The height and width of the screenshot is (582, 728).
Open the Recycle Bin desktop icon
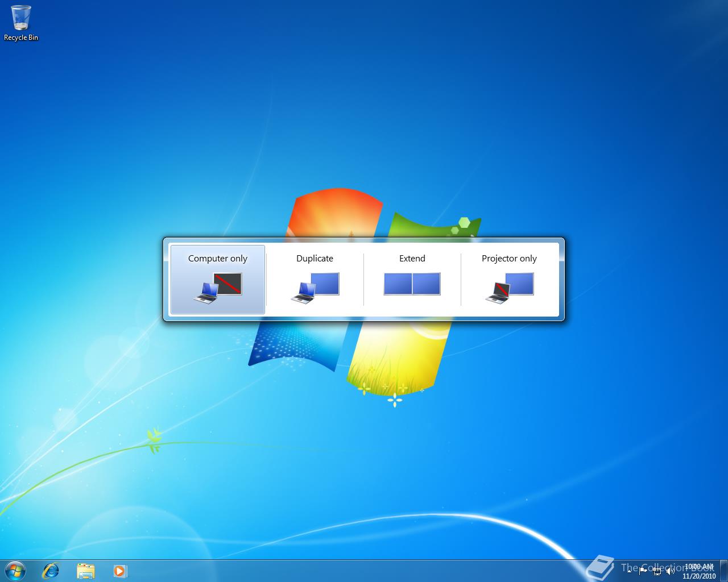(x=21, y=23)
